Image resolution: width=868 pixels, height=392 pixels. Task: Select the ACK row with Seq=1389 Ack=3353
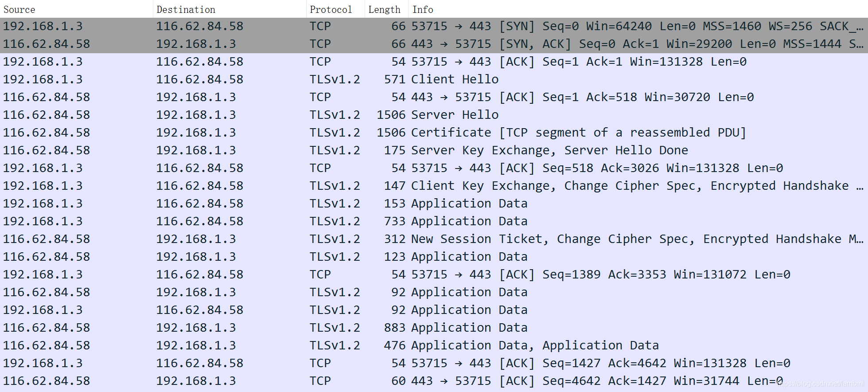pos(434,275)
